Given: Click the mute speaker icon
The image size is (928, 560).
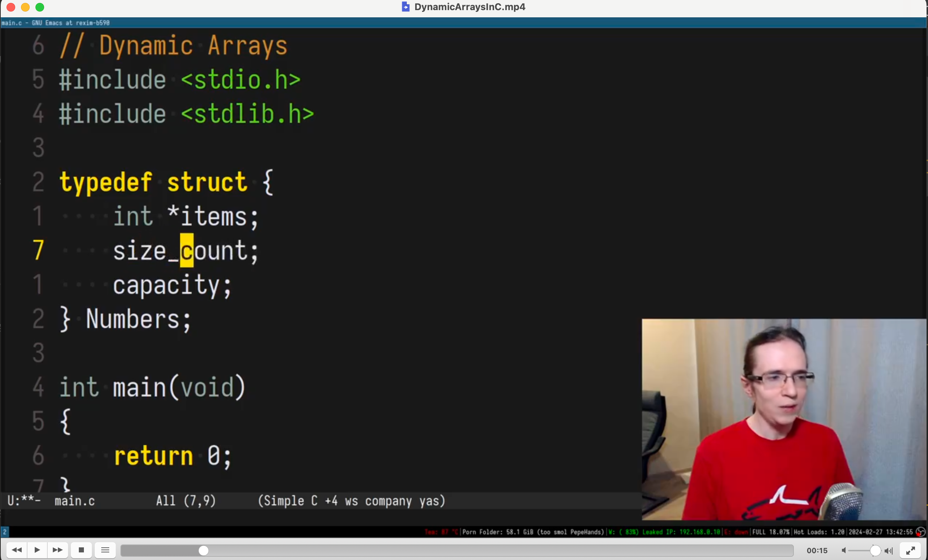Looking at the screenshot, I should 844,551.
